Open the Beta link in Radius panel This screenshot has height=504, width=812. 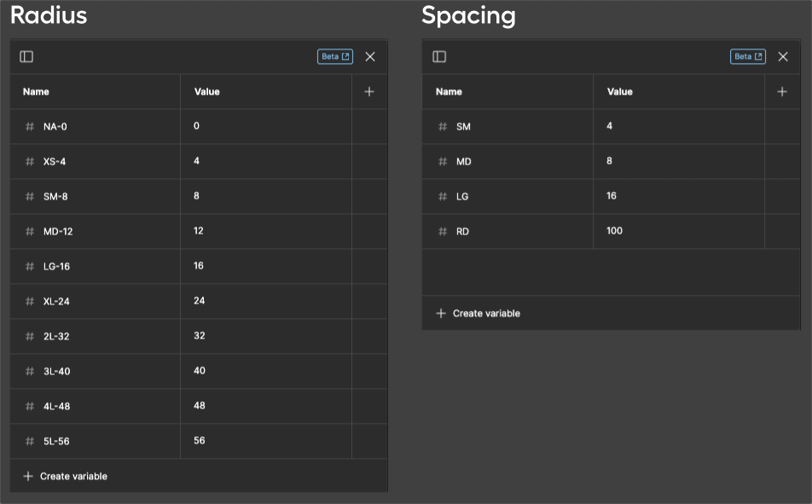[335, 56]
